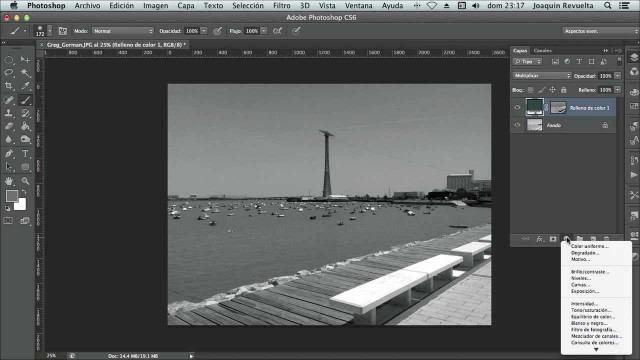The height and width of the screenshot is (360, 640).
Task: Filter layers by adjustment layers
Action: (567, 62)
